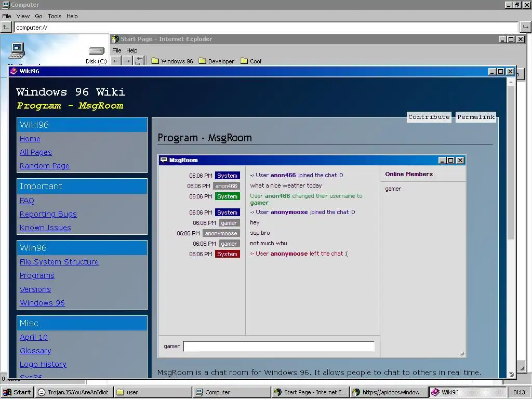Open the All Pages link
The width and height of the screenshot is (532, 399).
coord(36,152)
